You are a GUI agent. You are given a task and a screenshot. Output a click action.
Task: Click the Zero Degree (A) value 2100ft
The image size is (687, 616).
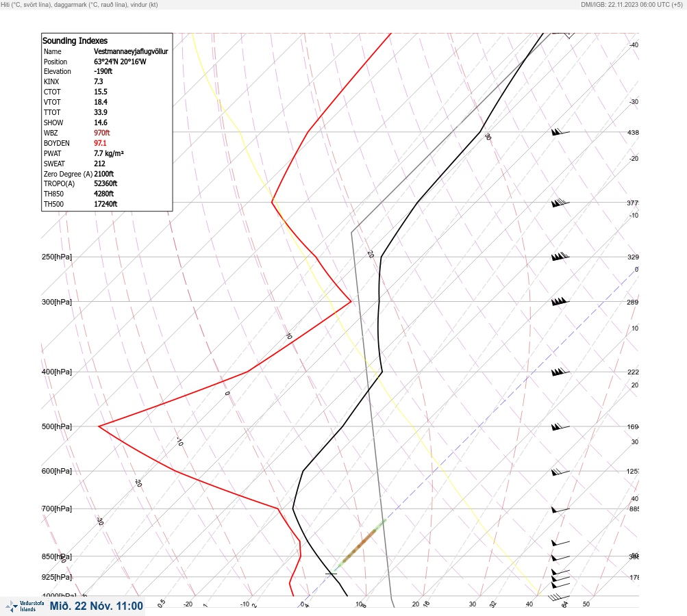pyautogui.click(x=104, y=174)
